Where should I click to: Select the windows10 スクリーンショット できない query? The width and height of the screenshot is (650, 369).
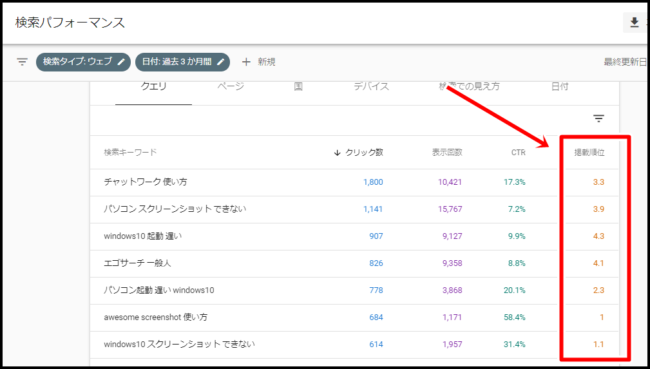(x=179, y=344)
